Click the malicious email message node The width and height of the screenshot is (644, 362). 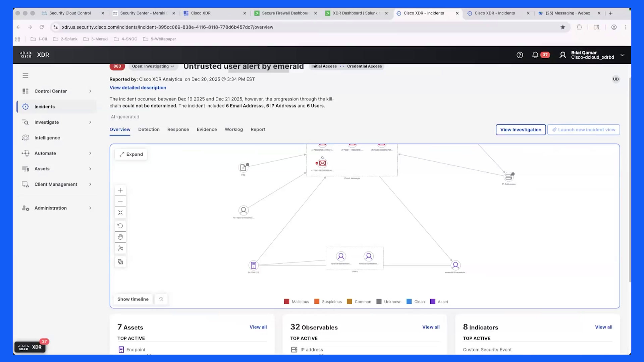[322, 163]
